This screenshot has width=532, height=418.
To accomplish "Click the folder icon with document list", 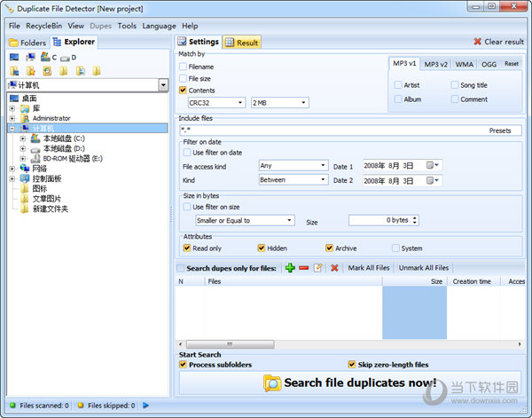I will [81, 71].
